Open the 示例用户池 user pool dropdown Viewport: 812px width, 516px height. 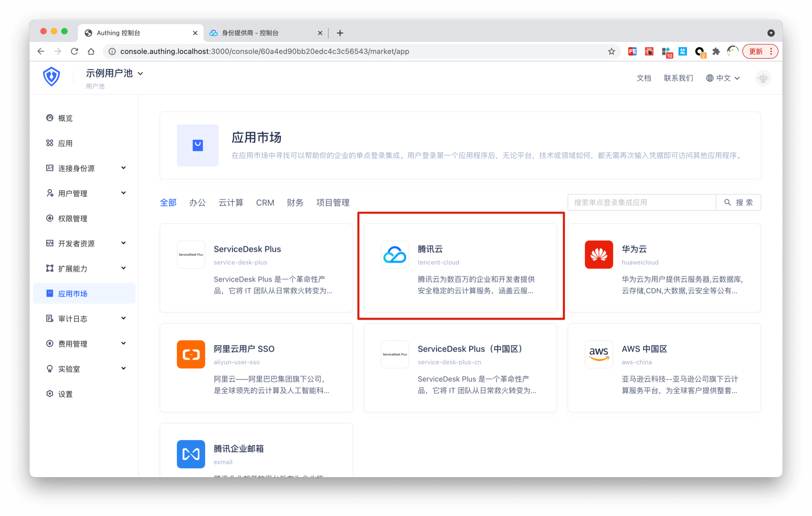(x=114, y=74)
